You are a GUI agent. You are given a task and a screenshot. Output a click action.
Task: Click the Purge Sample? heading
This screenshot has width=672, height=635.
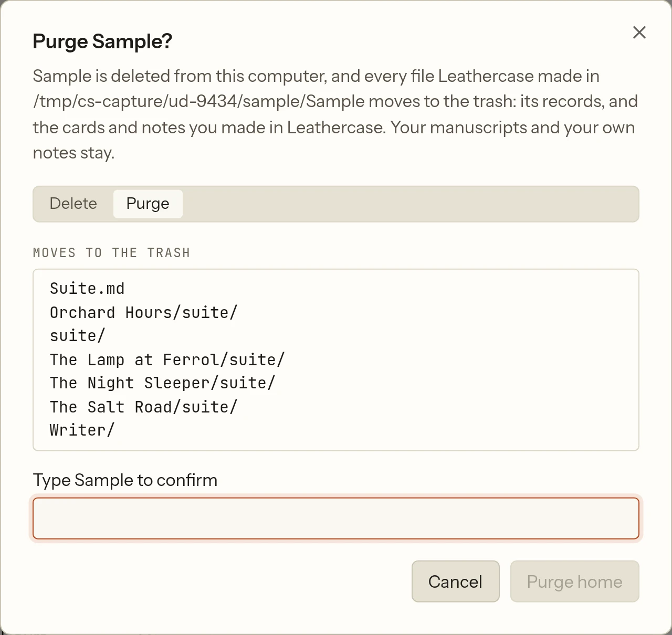pos(102,41)
